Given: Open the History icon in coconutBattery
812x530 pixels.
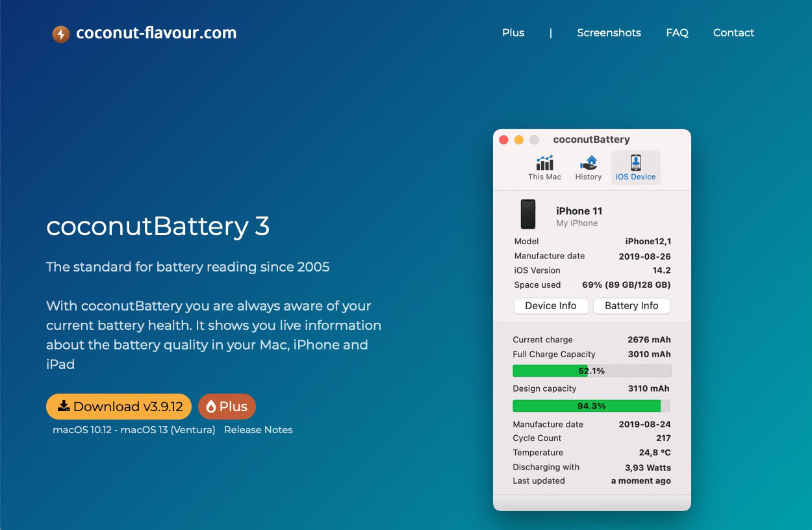Looking at the screenshot, I should (589, 163).
